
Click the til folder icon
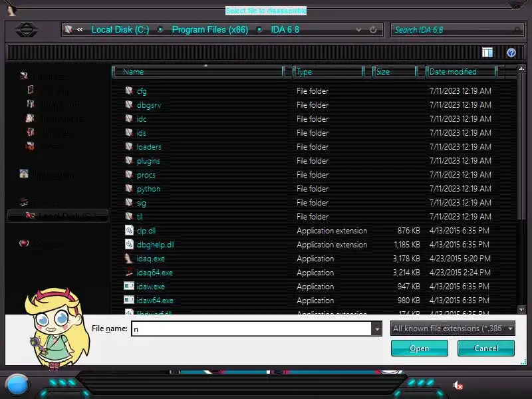pos(129,216)
